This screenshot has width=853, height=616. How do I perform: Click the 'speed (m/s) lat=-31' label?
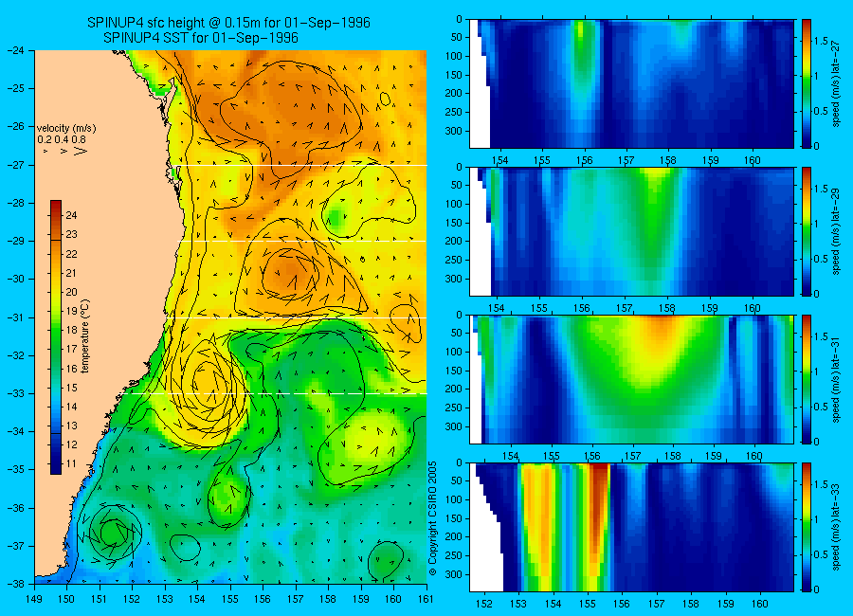coord(836,380)
